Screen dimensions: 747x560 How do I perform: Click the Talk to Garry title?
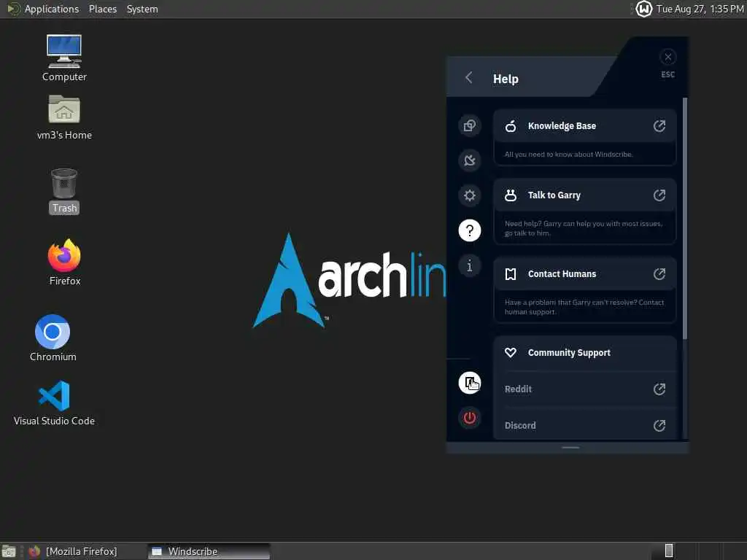[554, 195]
